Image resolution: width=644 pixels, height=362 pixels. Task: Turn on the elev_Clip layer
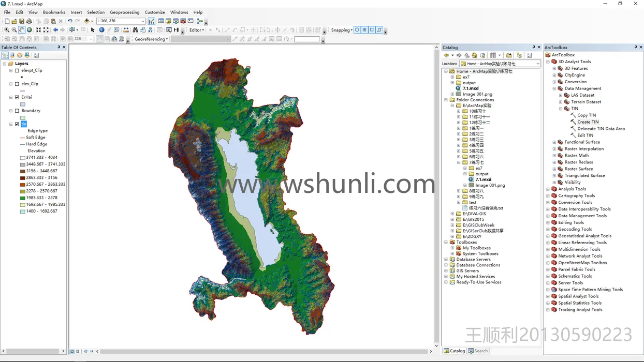click(17, 84)
